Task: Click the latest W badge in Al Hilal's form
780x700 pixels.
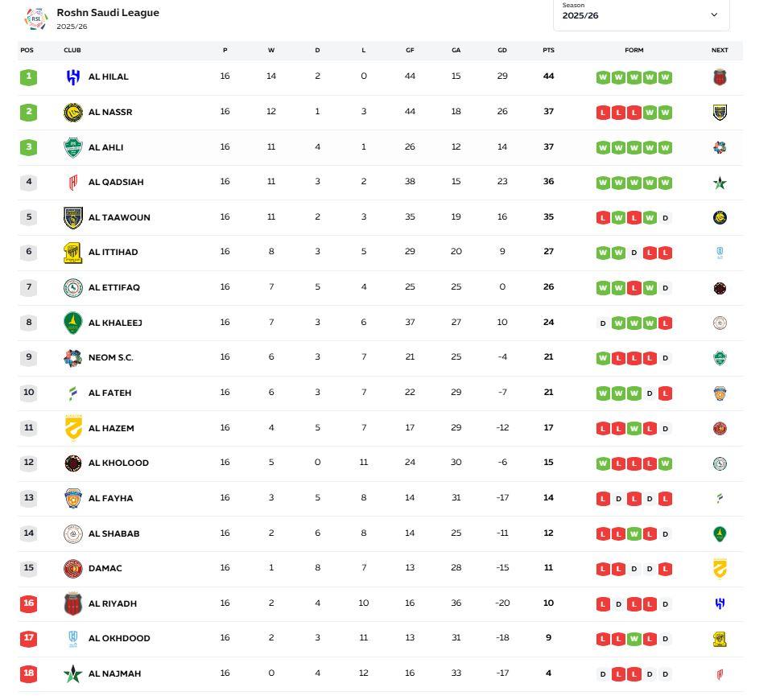Action: pyautogui.click(x=666, y=77)
